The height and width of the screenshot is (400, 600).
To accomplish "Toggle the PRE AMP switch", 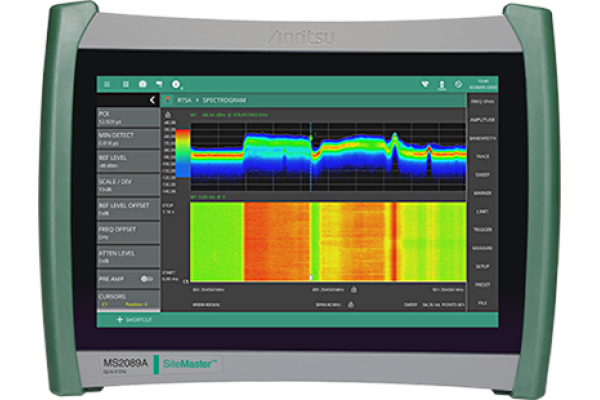I will [x=147, y=279].
